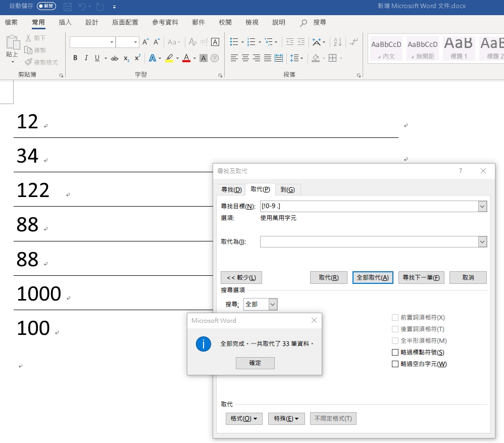Open the 搜尋 direction dropdown (全部)
504x443 pixels.
point(273,304)
